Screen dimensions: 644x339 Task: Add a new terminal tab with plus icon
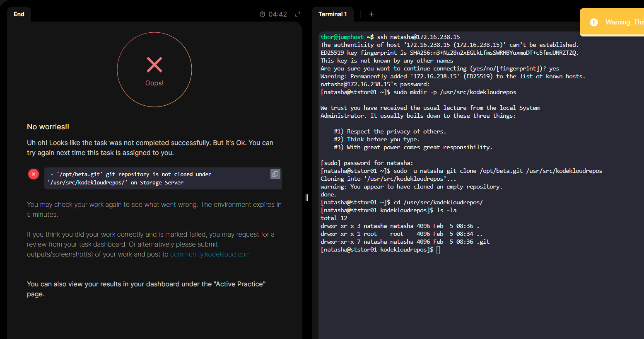(371, 14)
